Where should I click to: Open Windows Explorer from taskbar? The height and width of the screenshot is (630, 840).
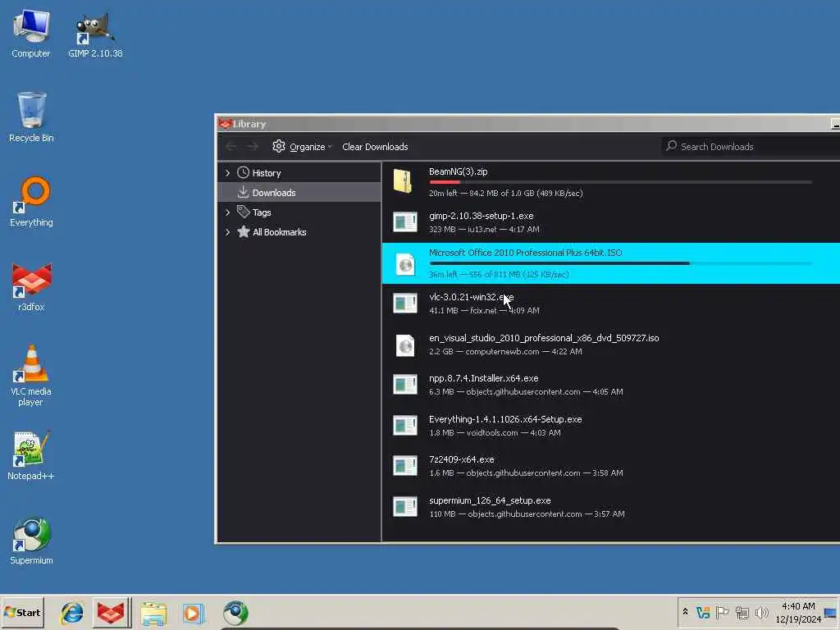coord(153,613)
